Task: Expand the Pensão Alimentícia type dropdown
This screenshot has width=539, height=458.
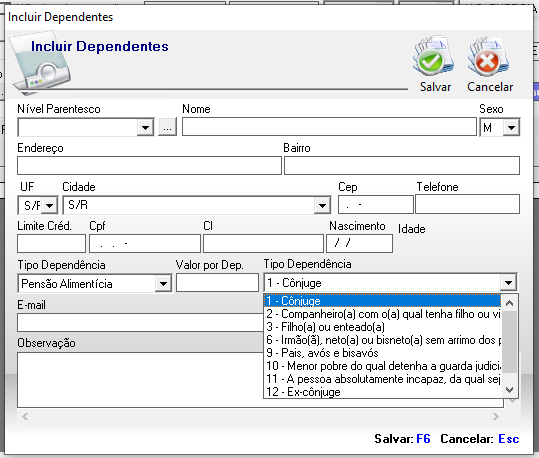Action: pos(163,284)
